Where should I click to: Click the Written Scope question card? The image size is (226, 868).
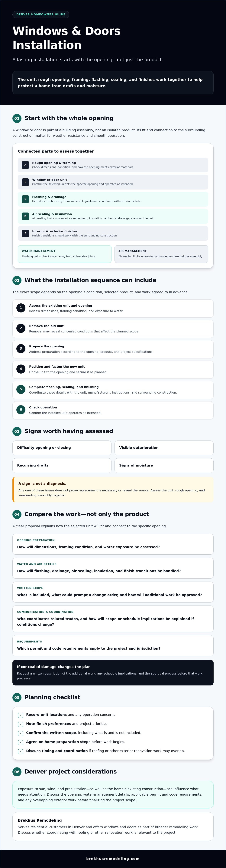(113, 592)
